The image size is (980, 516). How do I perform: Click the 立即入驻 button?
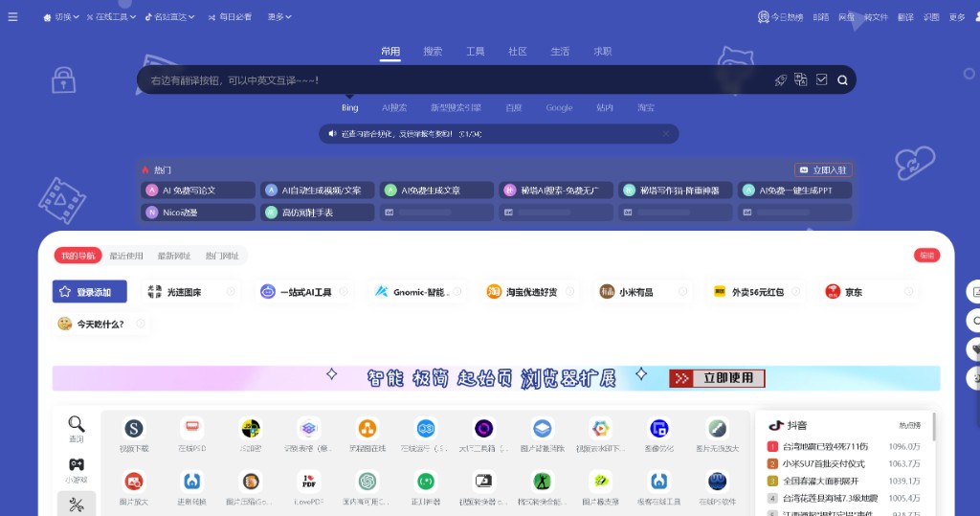pos(823,170)
